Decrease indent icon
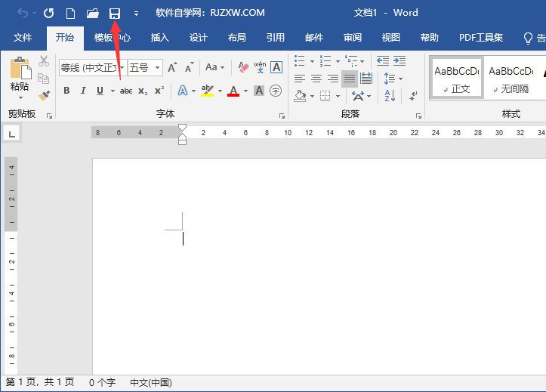 tap(383, 61)
